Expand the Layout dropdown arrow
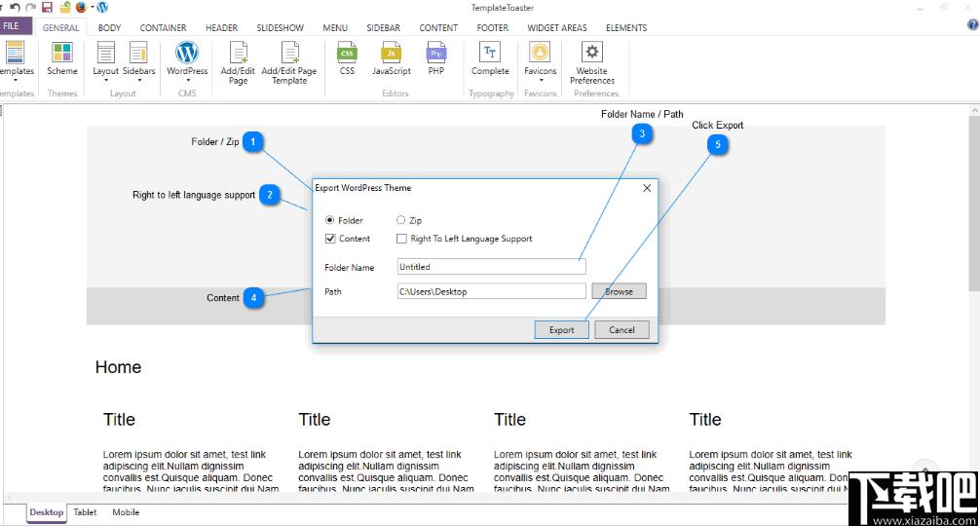This screenshot has width=980, height=526. coord(105,80)
